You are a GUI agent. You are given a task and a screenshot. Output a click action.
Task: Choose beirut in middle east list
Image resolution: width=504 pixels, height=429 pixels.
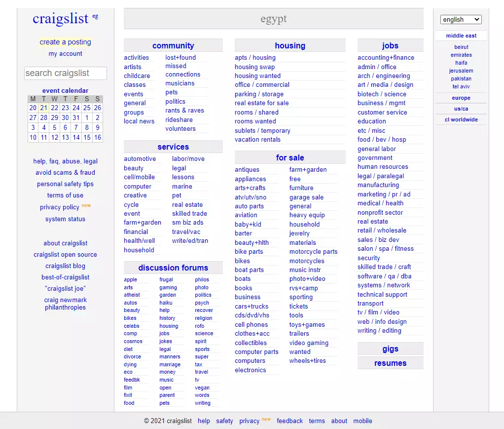[461, 47]
